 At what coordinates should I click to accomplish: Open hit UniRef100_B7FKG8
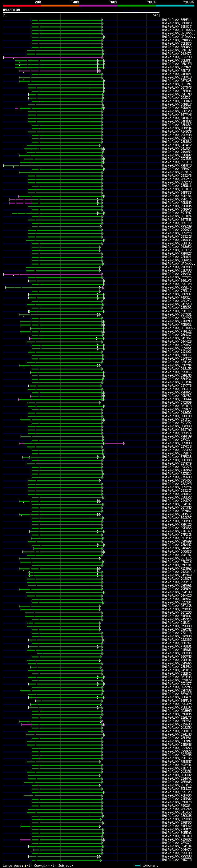click(x=176, y=457)
